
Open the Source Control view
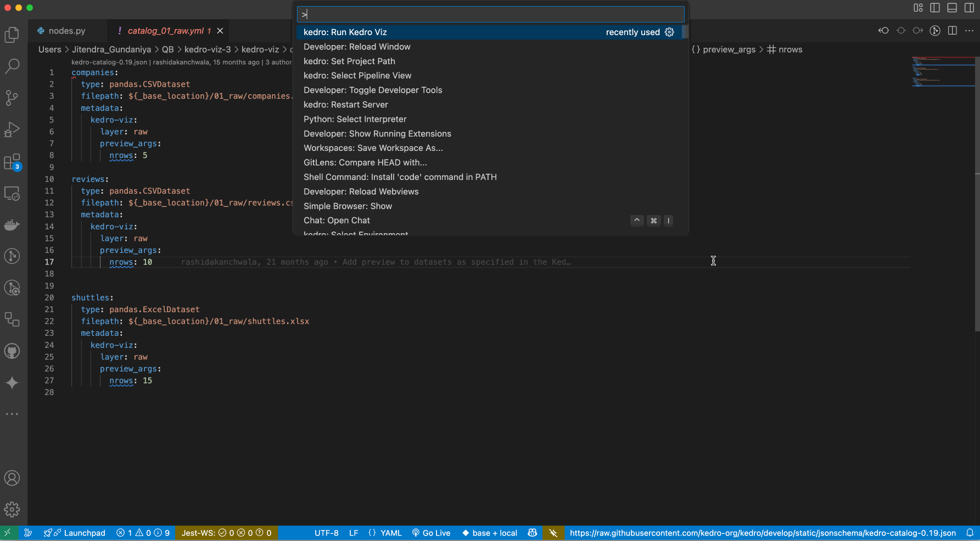(12, 98)
